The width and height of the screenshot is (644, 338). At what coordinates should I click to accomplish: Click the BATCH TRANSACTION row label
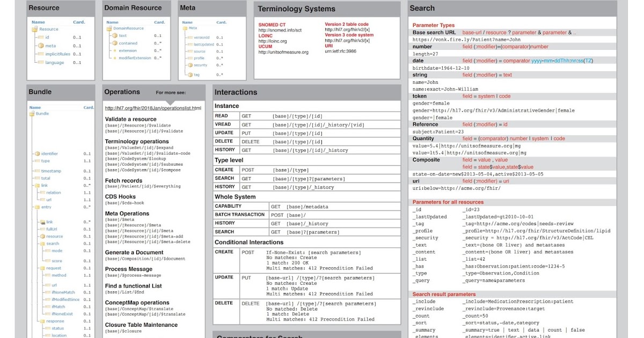[x=240, y=215]
